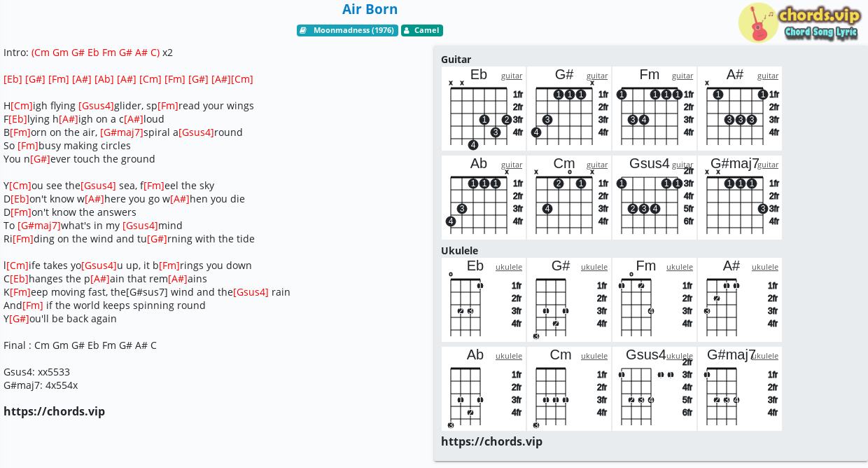The image size is (868, 468).
Task: Click the "ukulele" link beside the Eb chord
Action: tap(509, 267)
